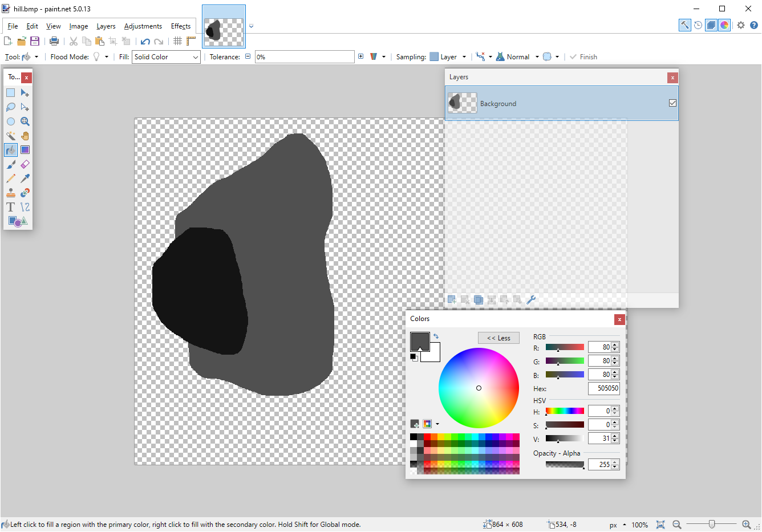This screenshot has width=762, height=532.
Task: Select the Eraser tool
Action: [25, 164]
